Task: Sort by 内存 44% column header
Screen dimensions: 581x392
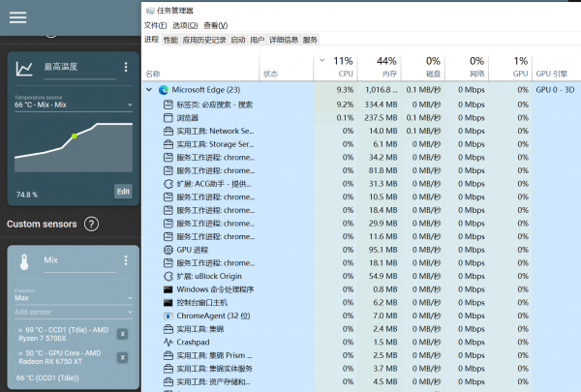Action: 379,68
